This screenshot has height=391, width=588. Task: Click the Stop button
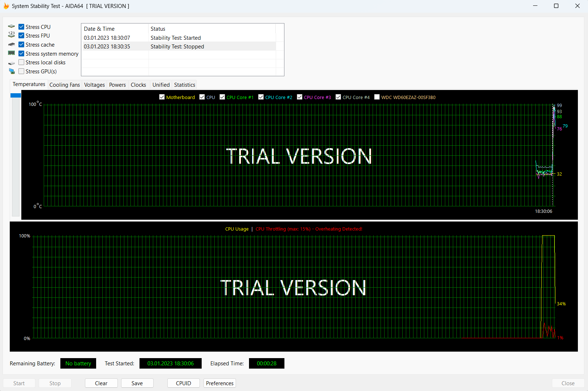pyautogui.click(x=55, y=383)
